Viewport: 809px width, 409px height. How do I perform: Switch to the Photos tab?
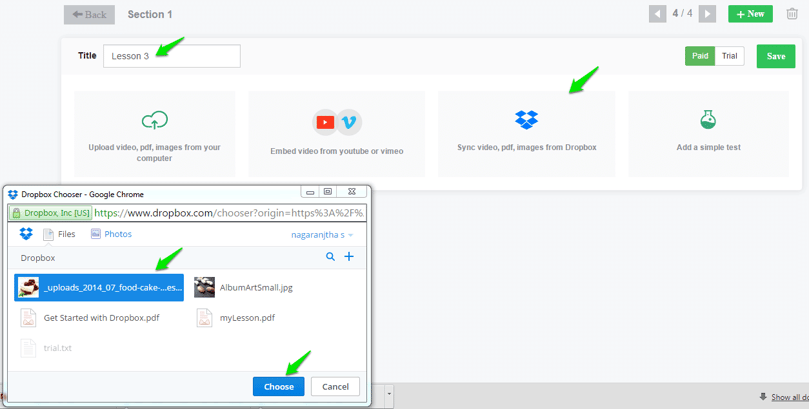pyautogui.click(x=111, y=234)
